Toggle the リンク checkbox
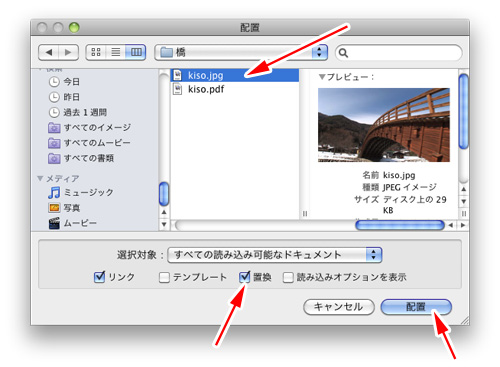The height and width of the screenshot is (367, 500). 100,277
